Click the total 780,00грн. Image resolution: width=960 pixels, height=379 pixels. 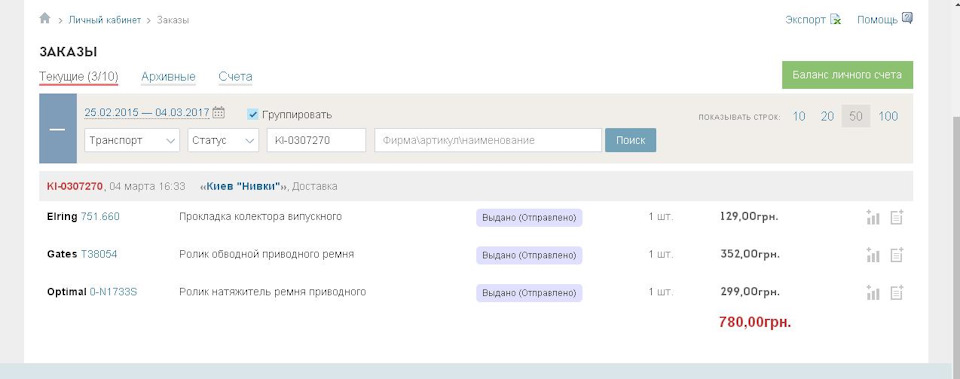click(x=755, y=322)
